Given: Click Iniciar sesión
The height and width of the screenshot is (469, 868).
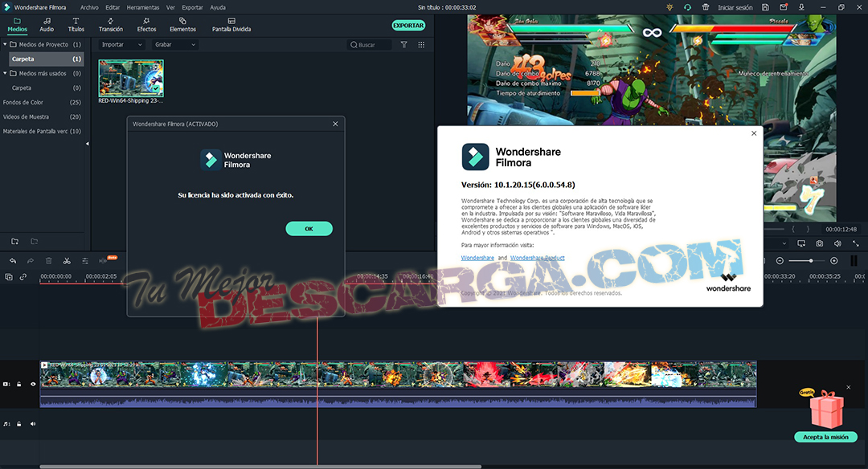Looking at the screenshot, I should pos(735,8).
